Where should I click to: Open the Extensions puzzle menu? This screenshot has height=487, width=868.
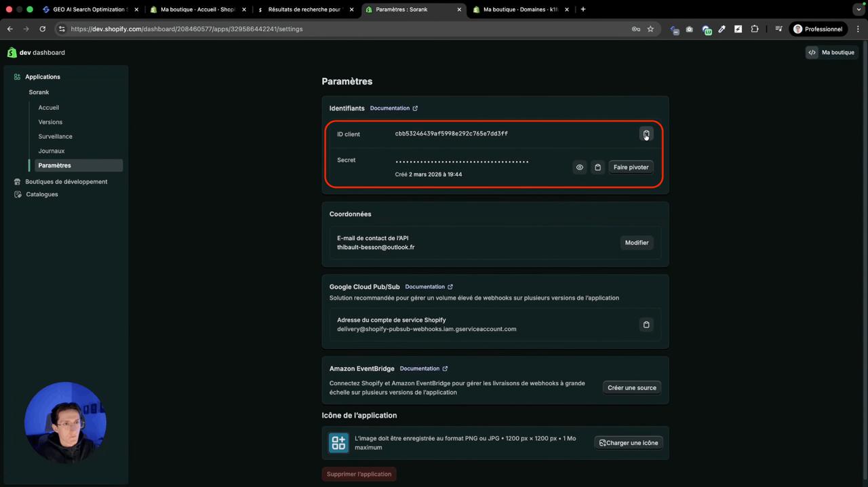point(755,29)
